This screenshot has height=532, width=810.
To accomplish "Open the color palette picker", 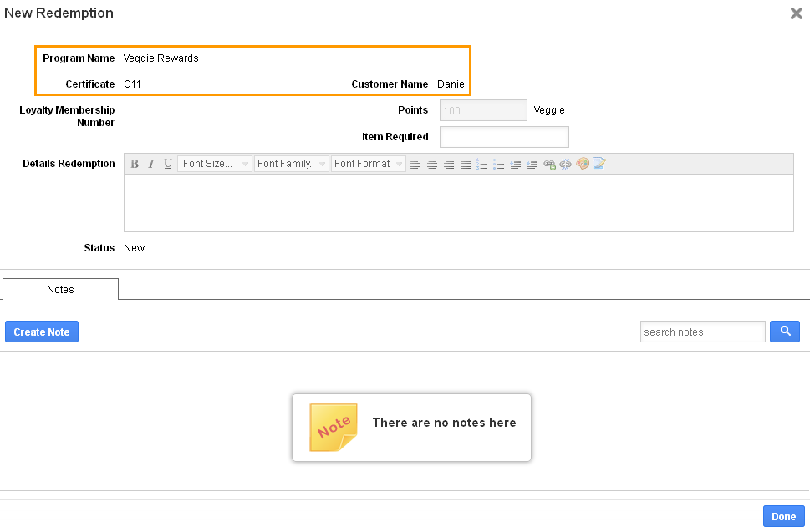I will click(582, 164).
